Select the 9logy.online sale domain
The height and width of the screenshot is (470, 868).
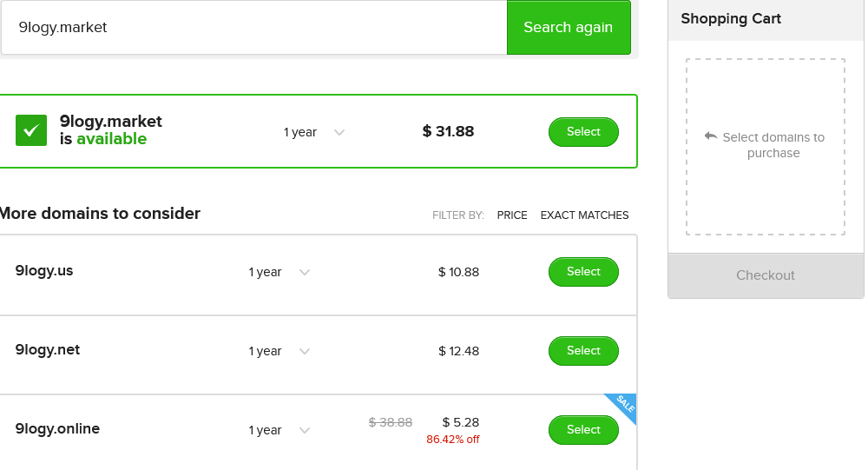tap(583, 430)
